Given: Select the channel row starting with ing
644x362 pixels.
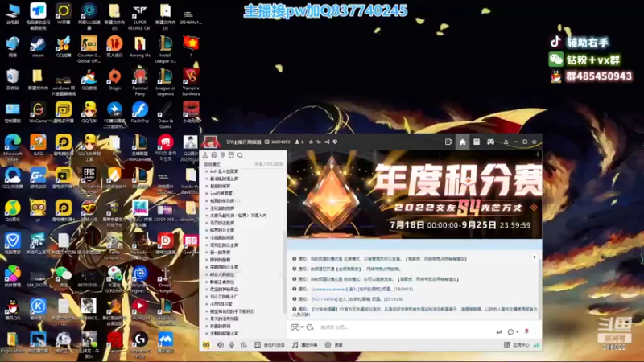Looking at the screenshot, I should 221,193.
